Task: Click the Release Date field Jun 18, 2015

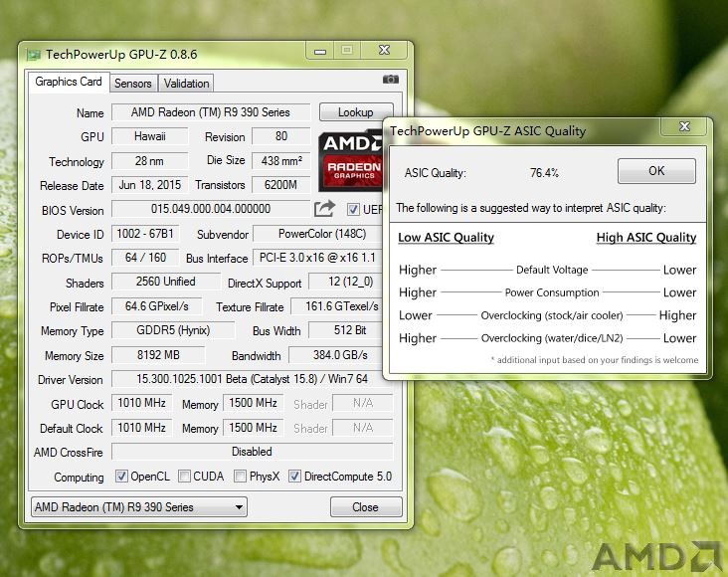Action: point(150,185)
